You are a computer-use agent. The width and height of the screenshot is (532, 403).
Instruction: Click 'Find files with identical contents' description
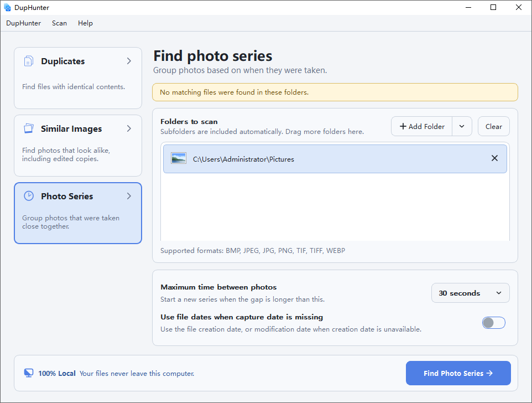click(x=74, y=87)
